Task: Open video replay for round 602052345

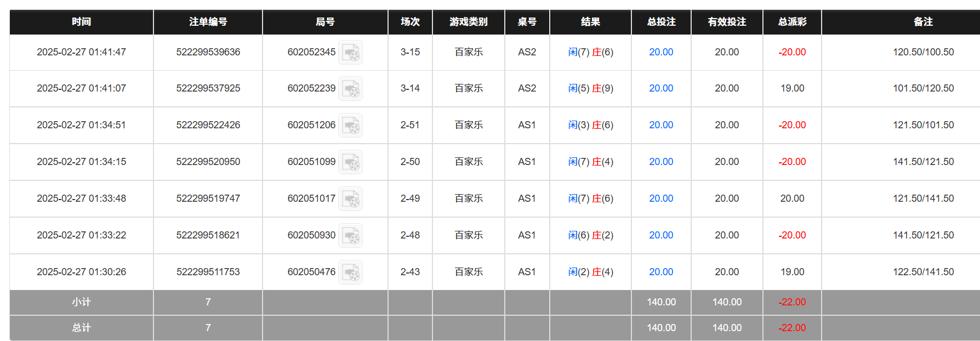Action: click(350, 53)
